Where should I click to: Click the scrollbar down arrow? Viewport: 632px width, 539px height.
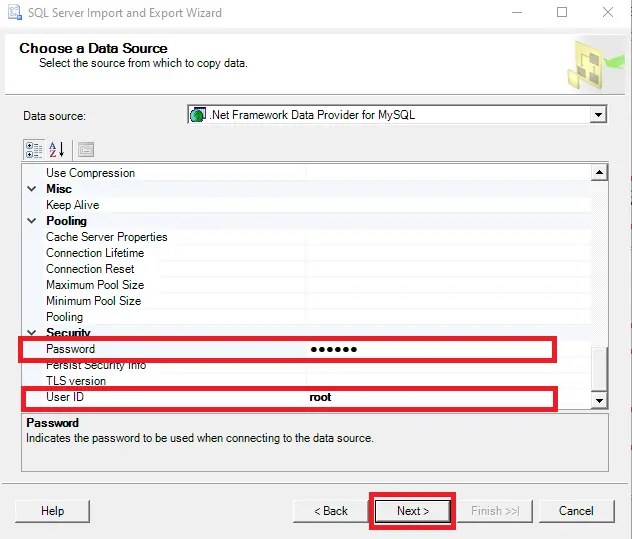point(599,400)
